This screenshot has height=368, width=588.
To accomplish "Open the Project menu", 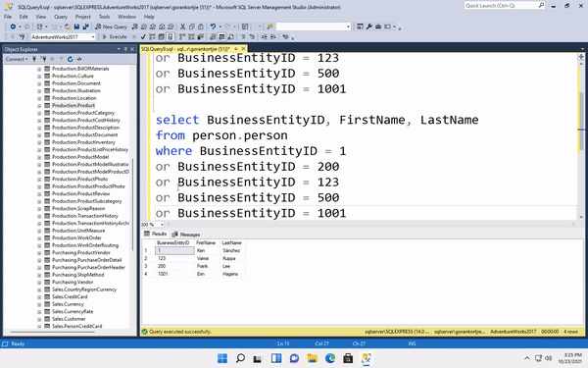I will [83, 17].
